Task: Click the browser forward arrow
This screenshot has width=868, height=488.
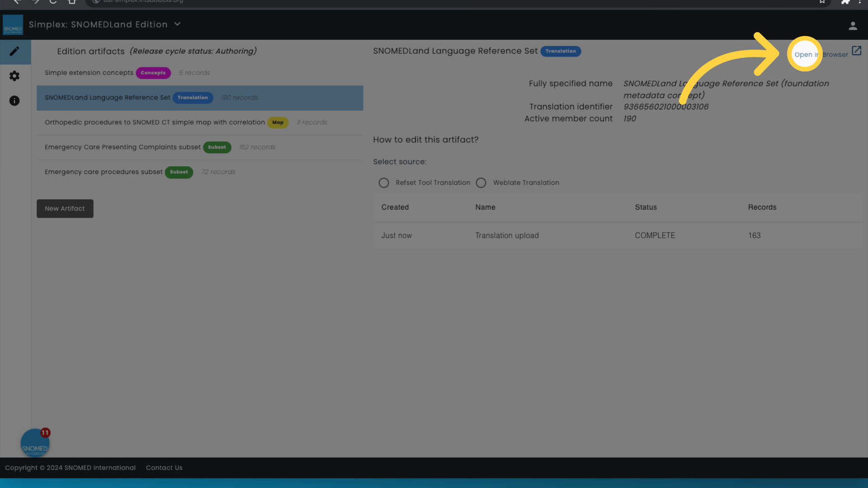Action: [x=36, y=2]
